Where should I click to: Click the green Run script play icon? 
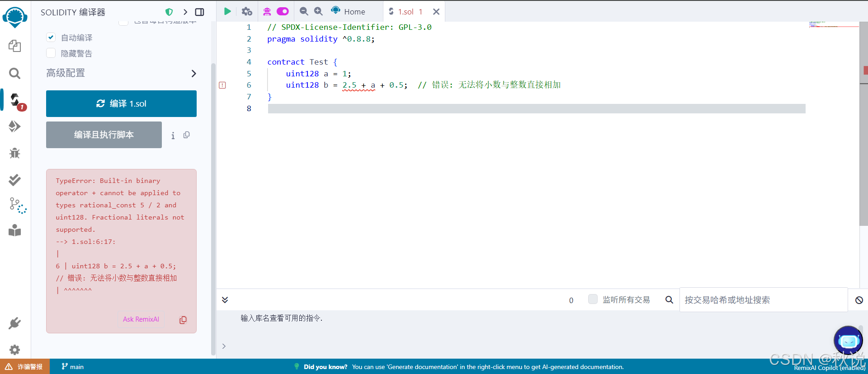[x=227, y=11]
